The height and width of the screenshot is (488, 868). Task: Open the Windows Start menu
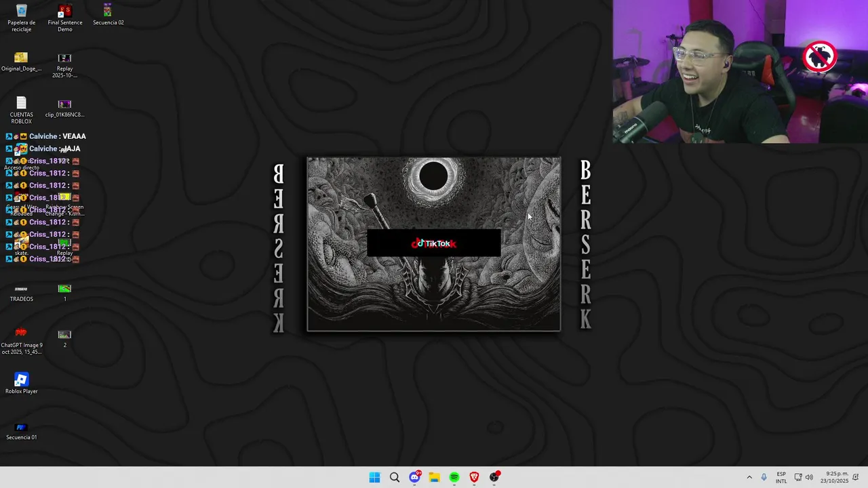coord(374,477)
